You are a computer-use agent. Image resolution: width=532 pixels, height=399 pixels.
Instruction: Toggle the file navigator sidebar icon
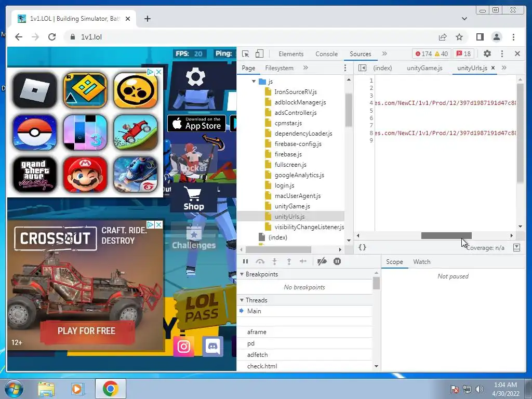point(362,68)
